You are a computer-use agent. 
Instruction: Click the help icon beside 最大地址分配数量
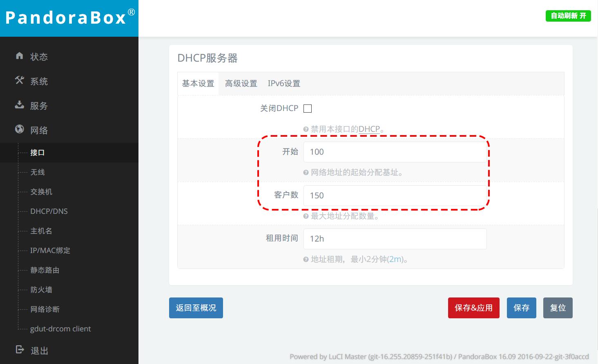coord(306,216)
